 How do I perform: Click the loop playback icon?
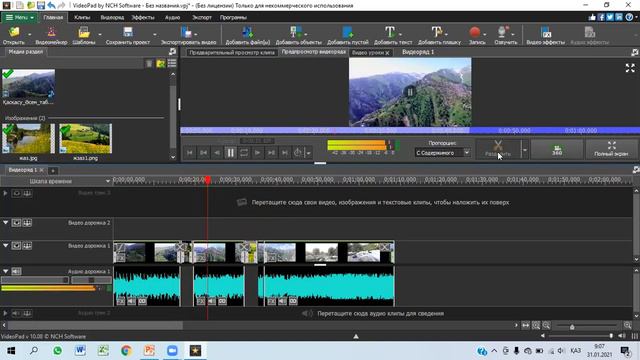244,153
